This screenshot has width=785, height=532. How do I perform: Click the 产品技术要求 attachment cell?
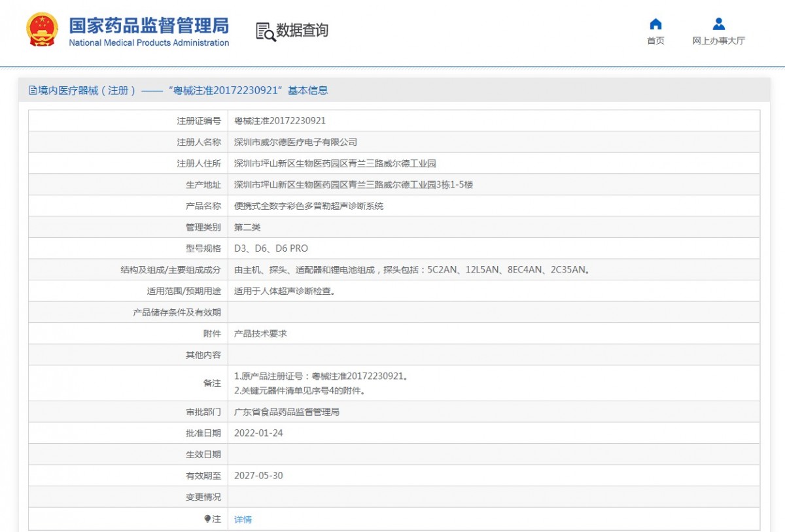point(494,333)
